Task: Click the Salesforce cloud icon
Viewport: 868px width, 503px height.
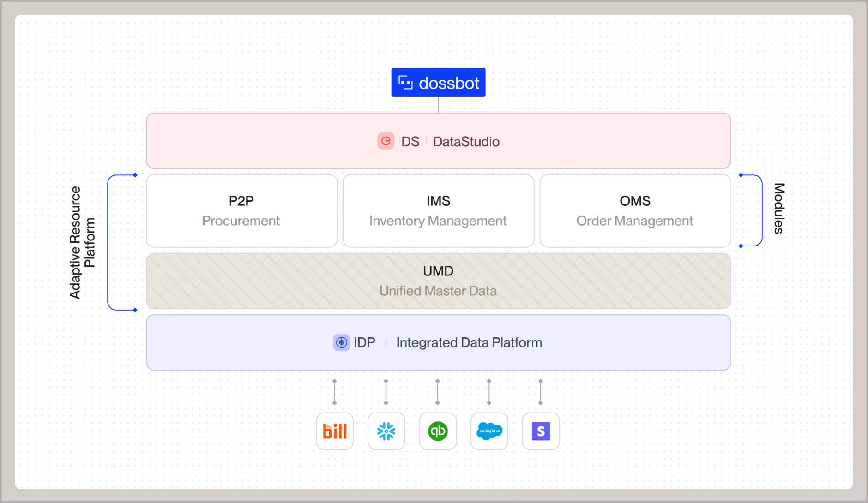Action: click(489, 431)
